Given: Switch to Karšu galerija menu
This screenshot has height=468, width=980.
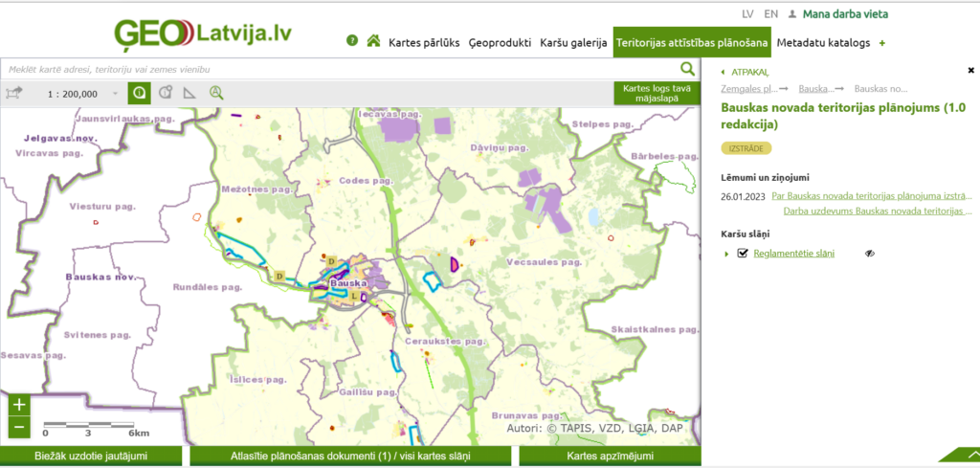Looking at the screenshot, I should [573, 43].
